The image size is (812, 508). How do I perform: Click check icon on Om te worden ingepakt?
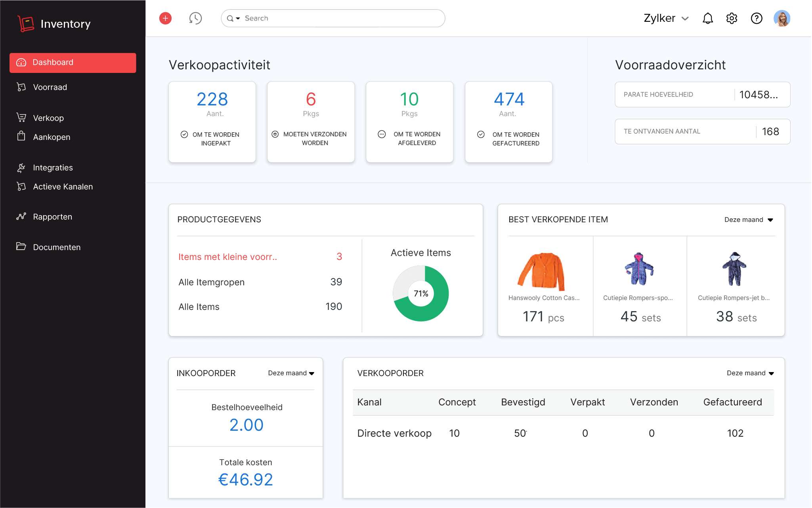pos(184,134)
